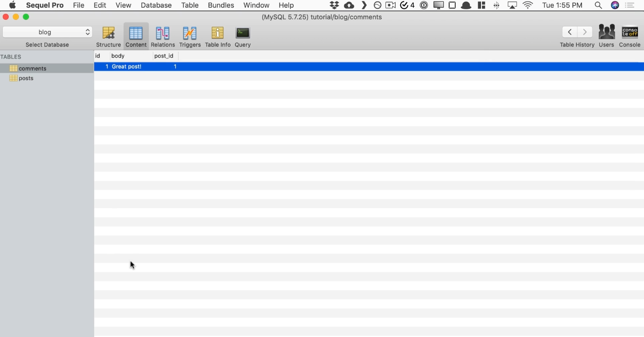Open Spotlight search
644x337 pixels.
tap(598, 5)
